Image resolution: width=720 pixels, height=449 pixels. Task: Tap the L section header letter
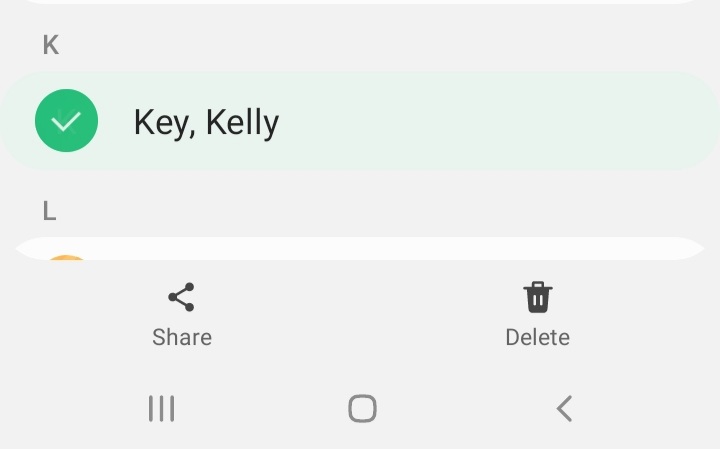(x=49, y=211)
